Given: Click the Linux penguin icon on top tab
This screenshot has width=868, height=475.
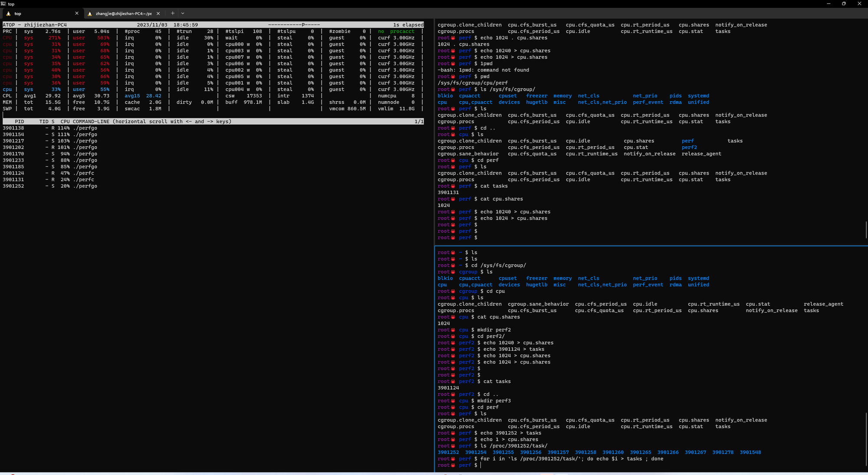Looking at the screenshot, I should [8, 13].
